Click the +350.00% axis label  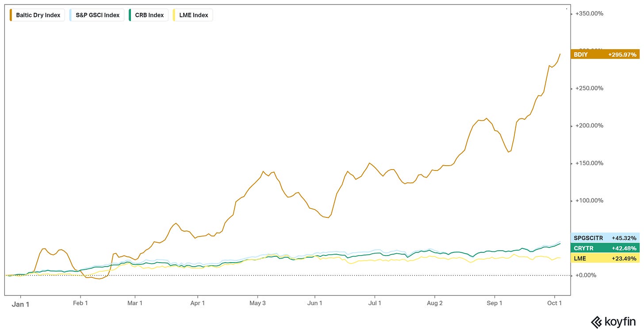point(590,14)
